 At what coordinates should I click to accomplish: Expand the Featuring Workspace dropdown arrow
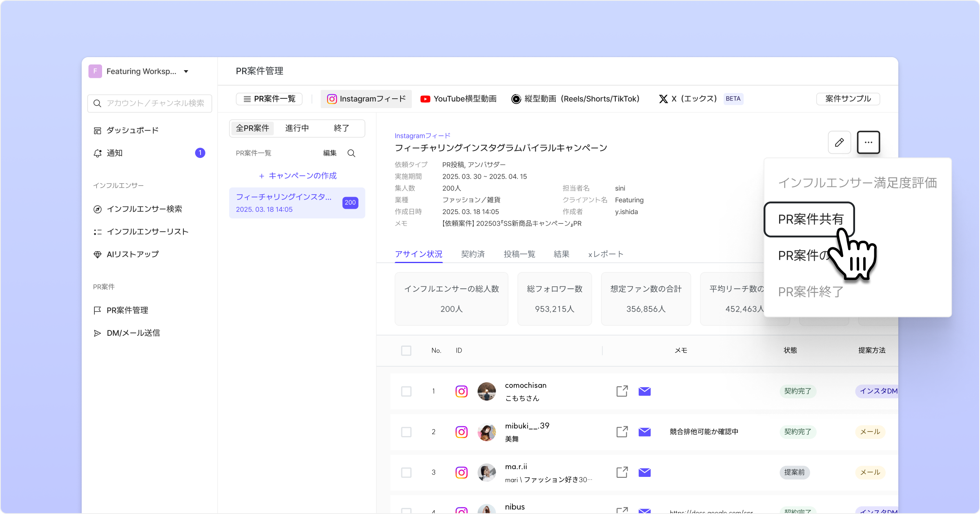coord(186,71)
